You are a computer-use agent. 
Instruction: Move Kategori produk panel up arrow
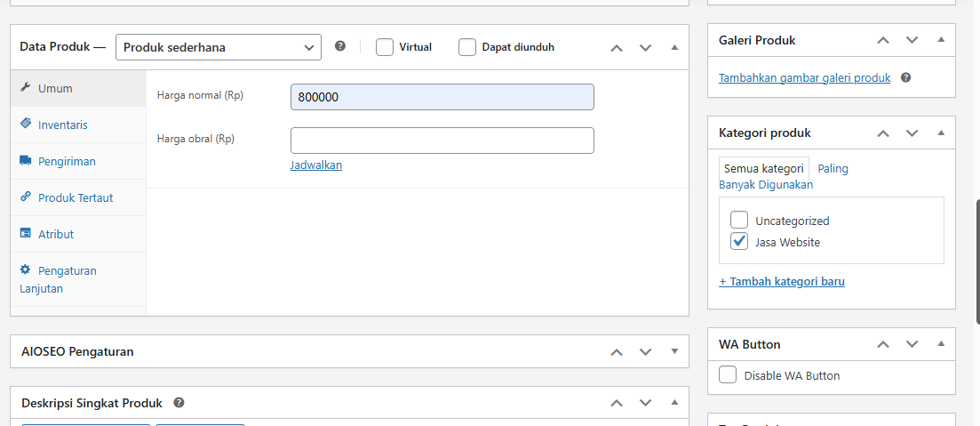pos(882,133)
